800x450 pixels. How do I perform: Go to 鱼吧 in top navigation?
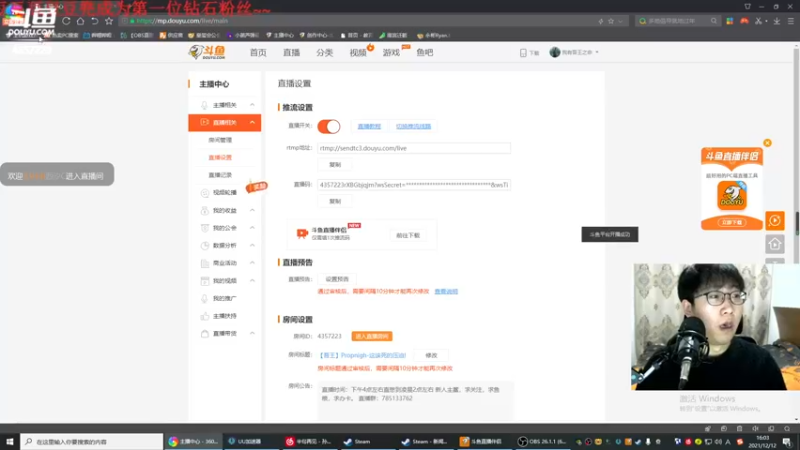pyautogui.click(x=424, y=53)
